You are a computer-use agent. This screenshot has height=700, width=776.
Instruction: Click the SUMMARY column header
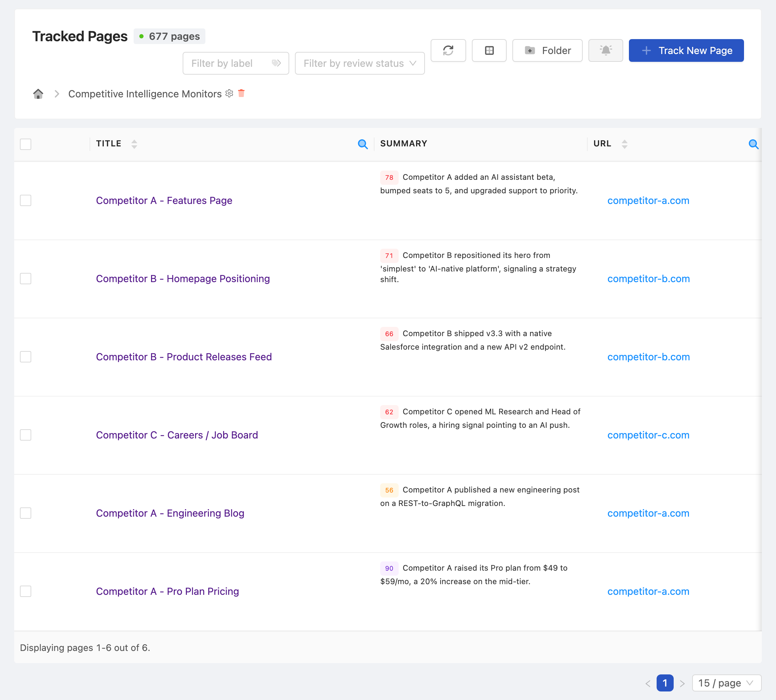[x=404, y=144]
